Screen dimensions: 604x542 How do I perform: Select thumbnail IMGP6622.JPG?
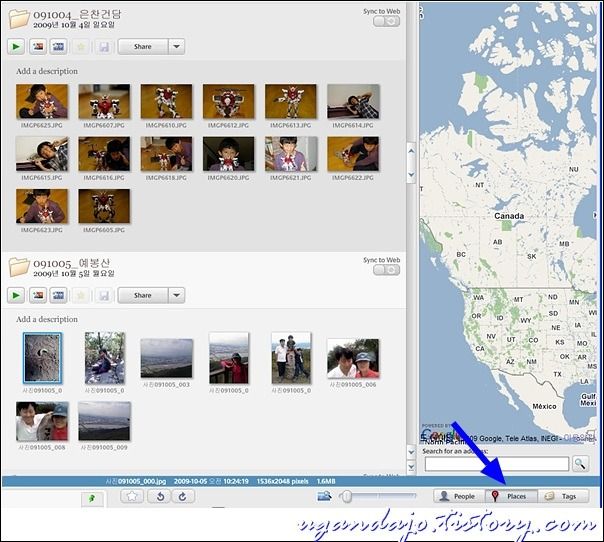[353, 154]
